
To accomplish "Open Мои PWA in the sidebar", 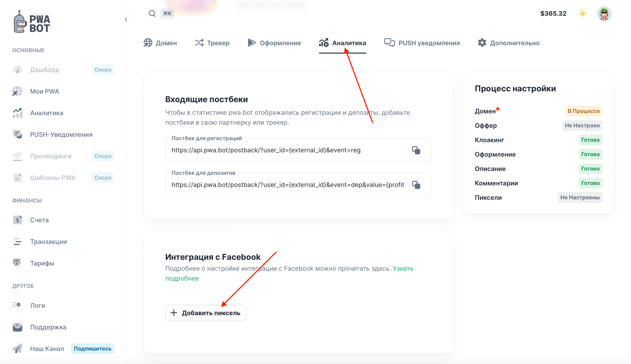I will click(x=45, y=91).
